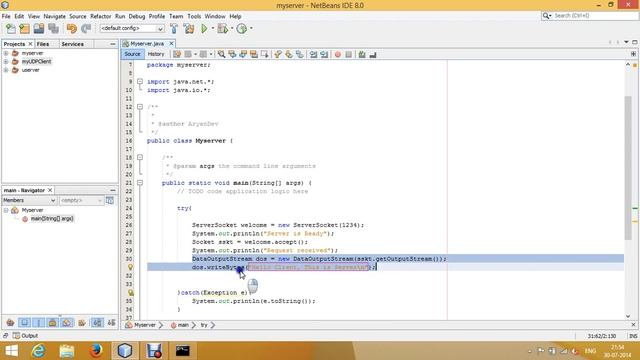Viewport: 640px width, 360px height.
Task: Click the Find Previous Occurrence icon
Action: click(x=232, y=54)
